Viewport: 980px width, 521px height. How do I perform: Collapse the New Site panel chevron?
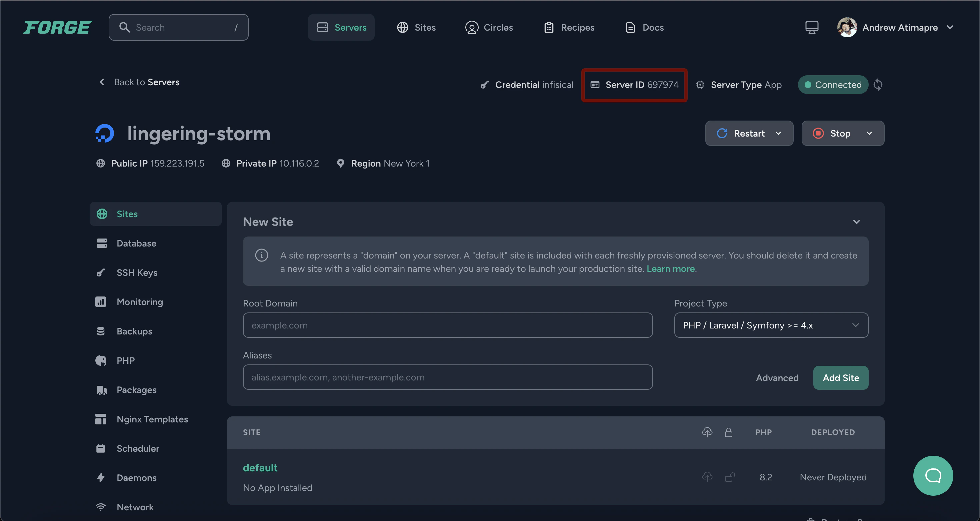click(x=856, y=222)
